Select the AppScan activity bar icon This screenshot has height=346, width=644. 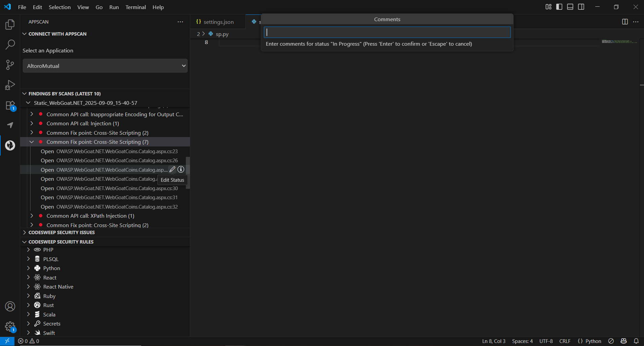(10, 145)
